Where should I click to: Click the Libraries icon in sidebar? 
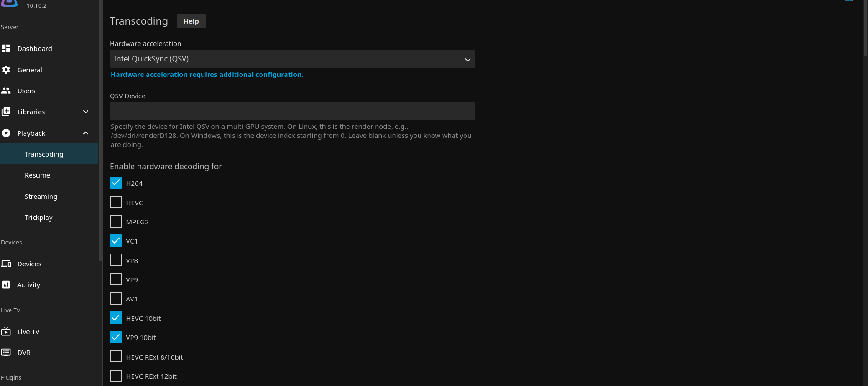click(6, 112)
